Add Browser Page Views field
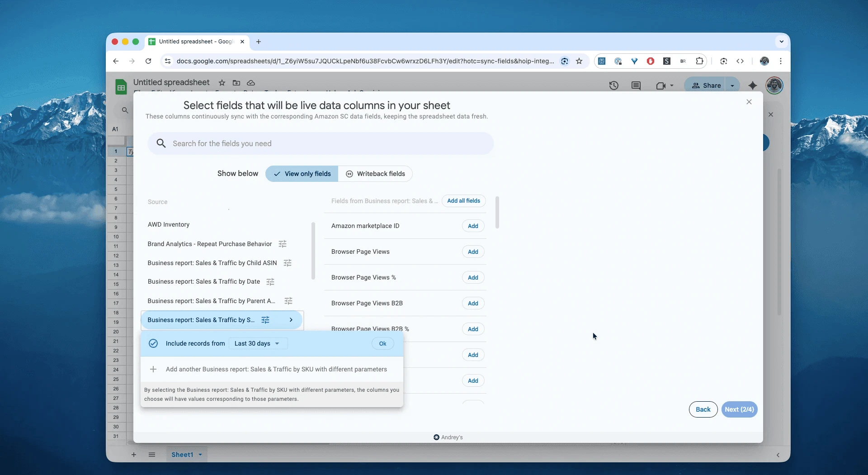Screen dimensions: 868x475 coord(473,252)
